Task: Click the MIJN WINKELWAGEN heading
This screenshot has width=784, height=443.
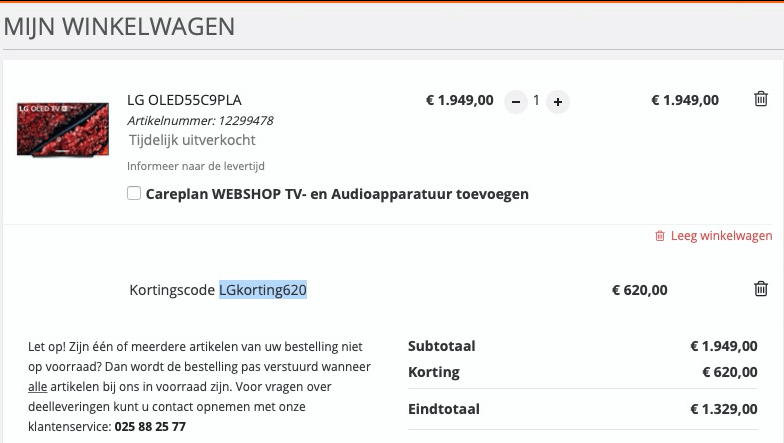Action: coord(120,26)
